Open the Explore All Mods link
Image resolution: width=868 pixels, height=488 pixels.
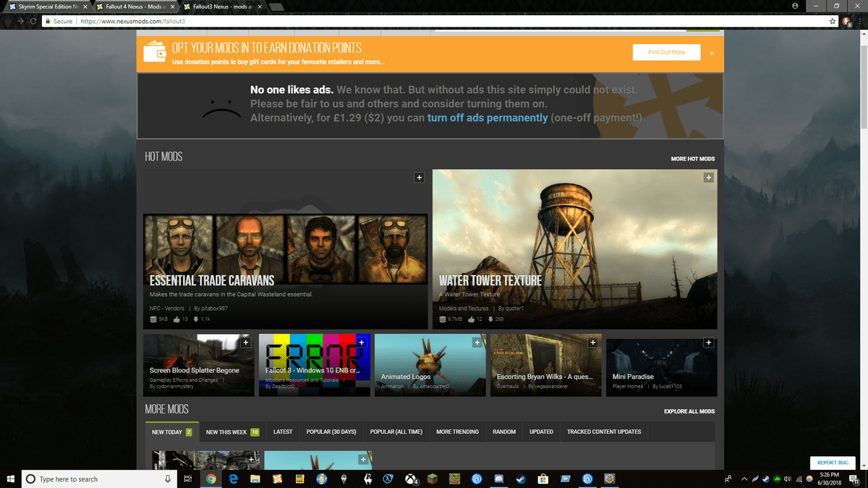tap(689, 411)
